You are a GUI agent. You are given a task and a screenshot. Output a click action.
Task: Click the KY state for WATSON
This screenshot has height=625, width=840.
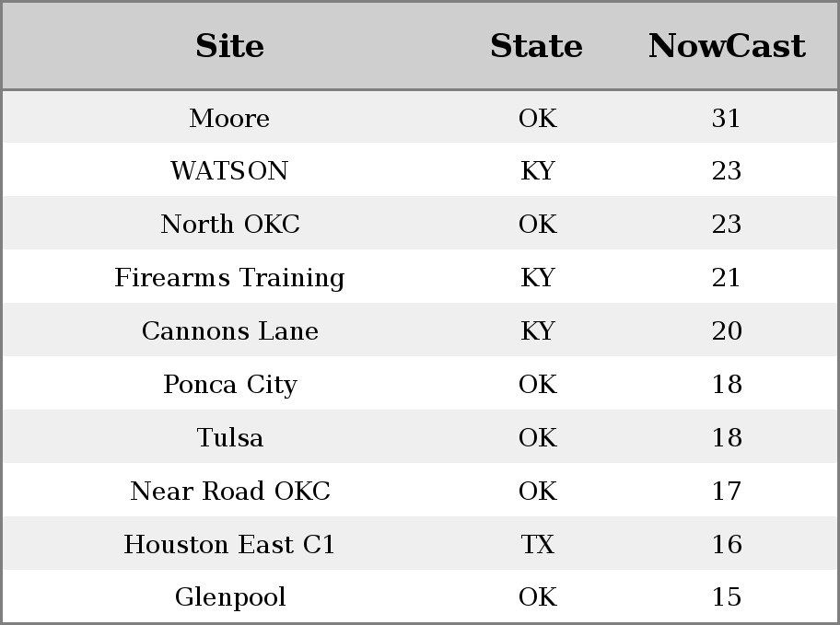[x=538, y=171]
